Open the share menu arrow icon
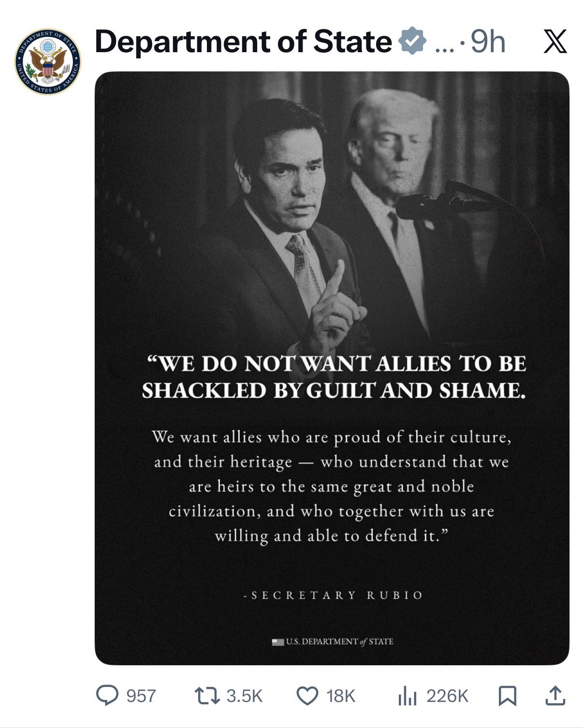The width and height of the screenshot is (583, 728). click(554, 696)
